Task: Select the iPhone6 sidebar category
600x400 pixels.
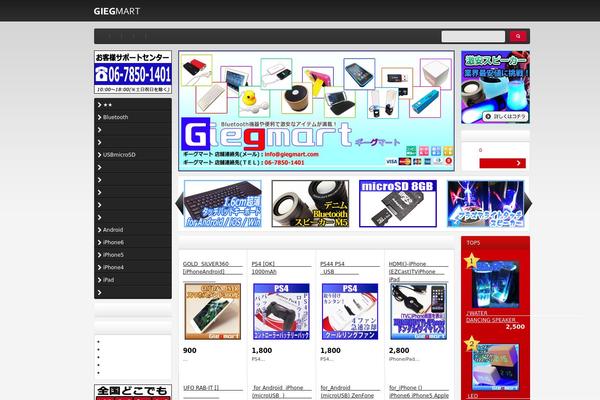Action: pos(113,242)
